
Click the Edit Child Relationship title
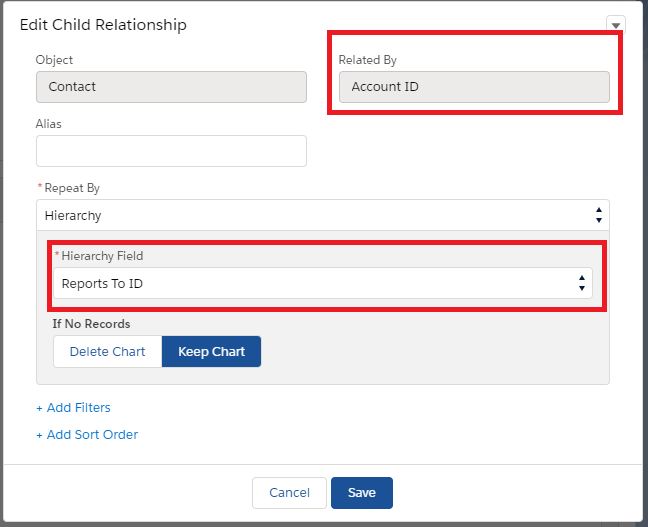103,25
